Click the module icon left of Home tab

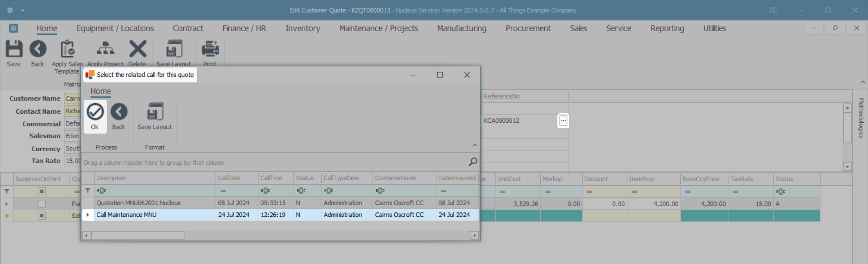coord(14,28)
